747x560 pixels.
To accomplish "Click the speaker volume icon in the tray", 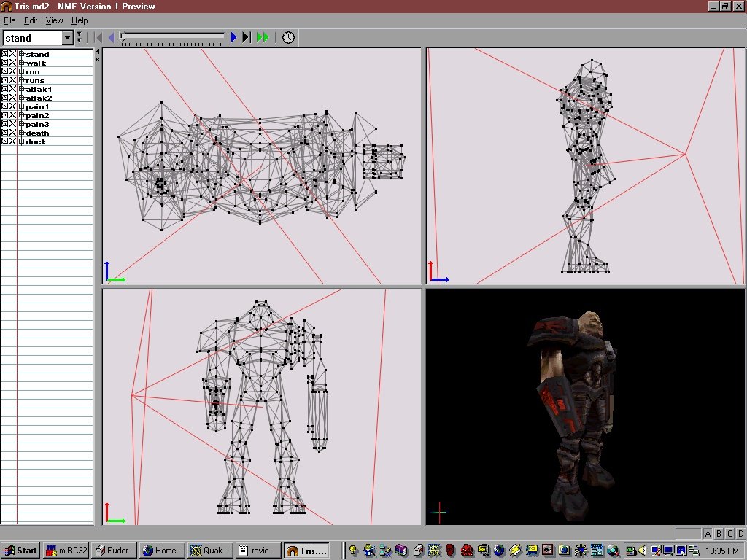I will [x=642, y=551].
